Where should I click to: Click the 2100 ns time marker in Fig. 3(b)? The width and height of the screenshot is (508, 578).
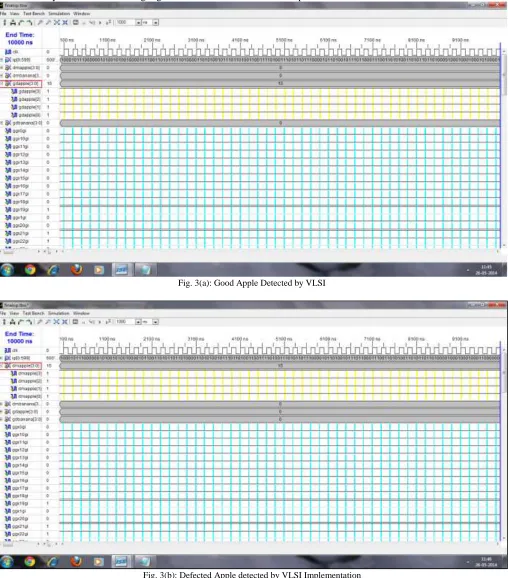coord(152,339)
